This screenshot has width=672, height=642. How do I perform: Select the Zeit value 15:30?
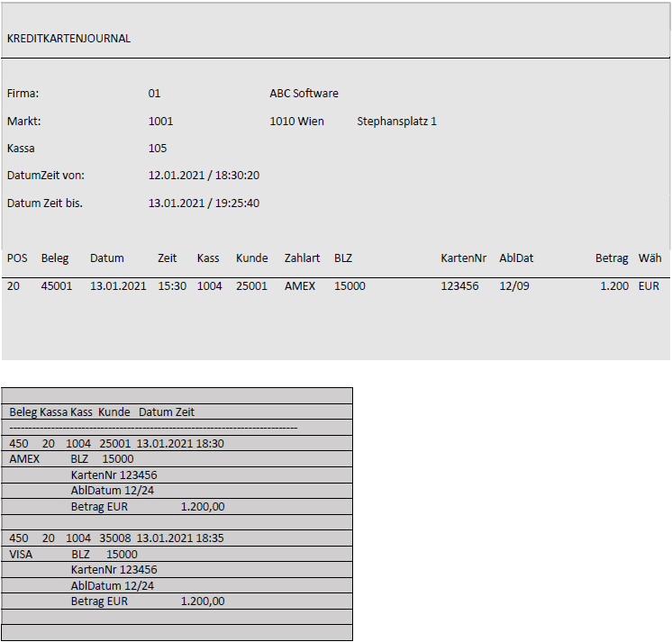[171, 286]
